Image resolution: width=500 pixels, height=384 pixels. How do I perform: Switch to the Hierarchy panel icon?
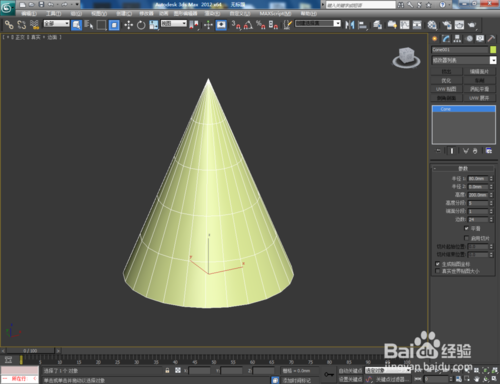(457, 39)
